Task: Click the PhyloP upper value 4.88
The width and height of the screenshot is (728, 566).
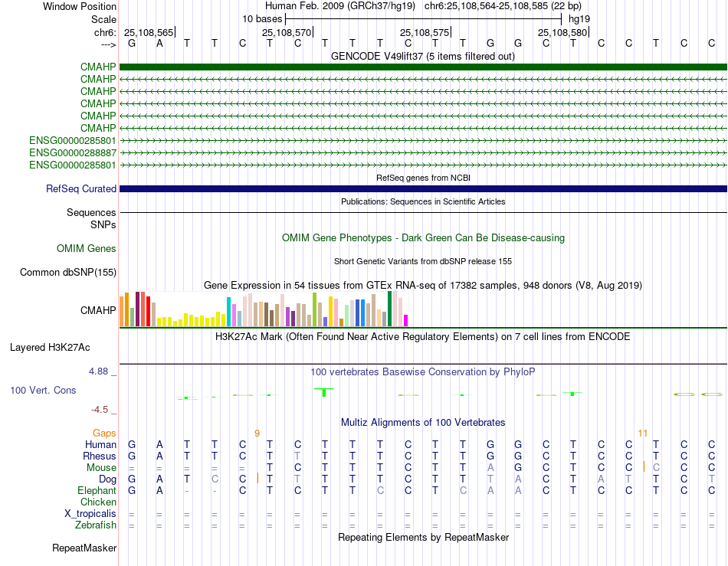Action: tap(98, 371)
